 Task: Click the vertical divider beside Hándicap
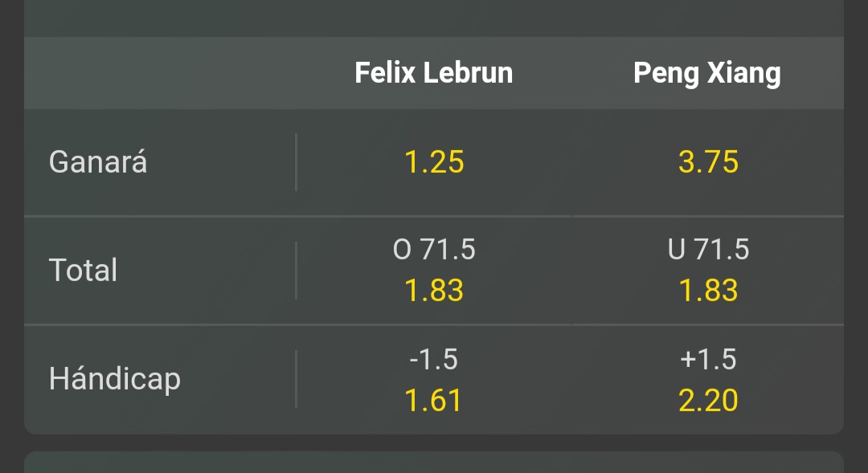(x=296, y=379)
